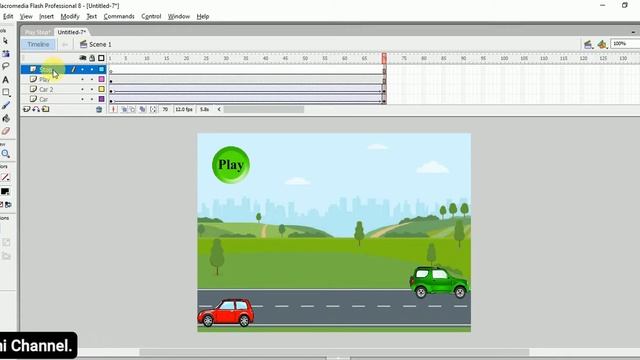Select the Lasso tool
This screenshot has height=360, width=640.
coord(6,66)
